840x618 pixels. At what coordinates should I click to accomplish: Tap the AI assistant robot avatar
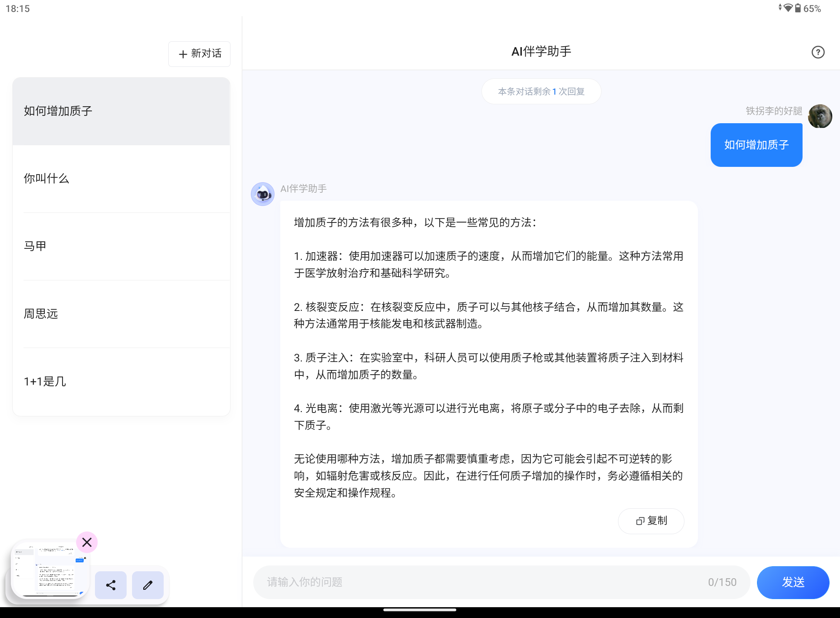point(262,194)
